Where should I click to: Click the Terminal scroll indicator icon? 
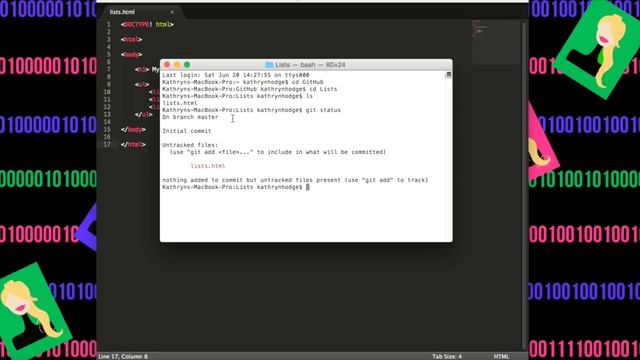449,74
